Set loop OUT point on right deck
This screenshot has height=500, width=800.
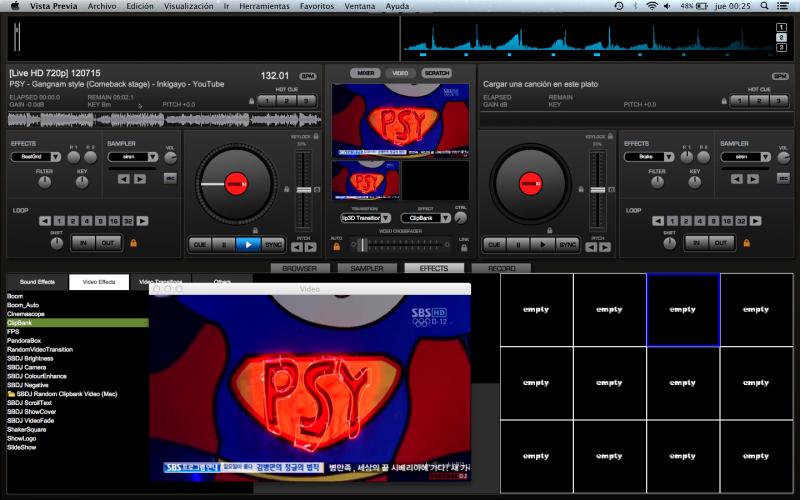tap(721, 243)
